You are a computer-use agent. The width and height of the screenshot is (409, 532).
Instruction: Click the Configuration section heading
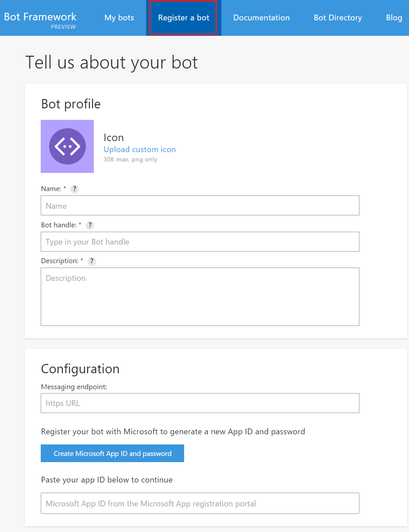[80, 369]
